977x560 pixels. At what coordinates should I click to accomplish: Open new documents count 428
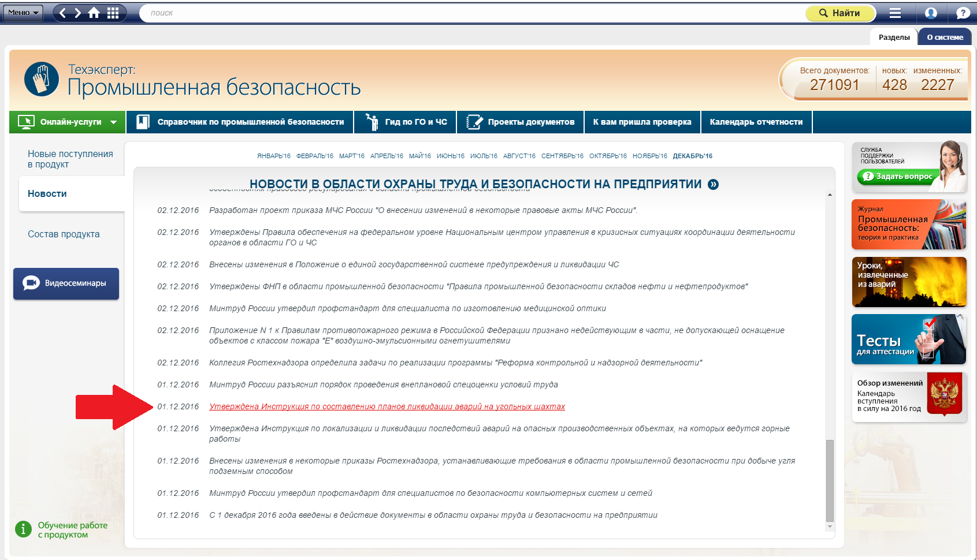[894, 85]
